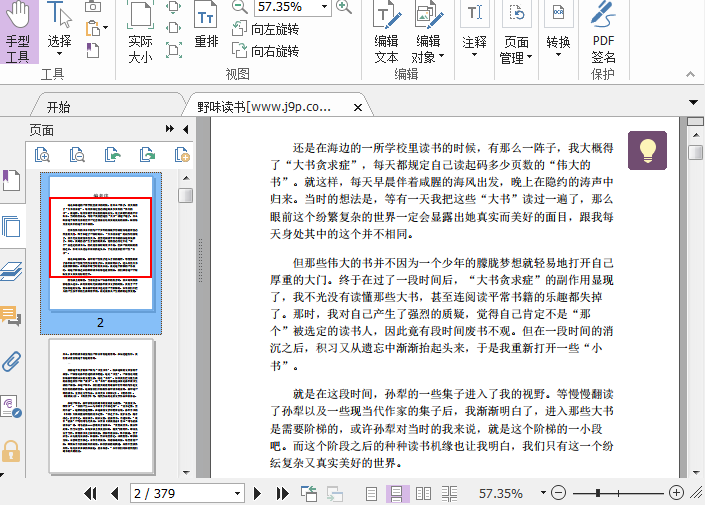The image size is (705, 505).
Task: Enlarge page thumbnails with zoom-in icon
Action: [x=42, y=154]
